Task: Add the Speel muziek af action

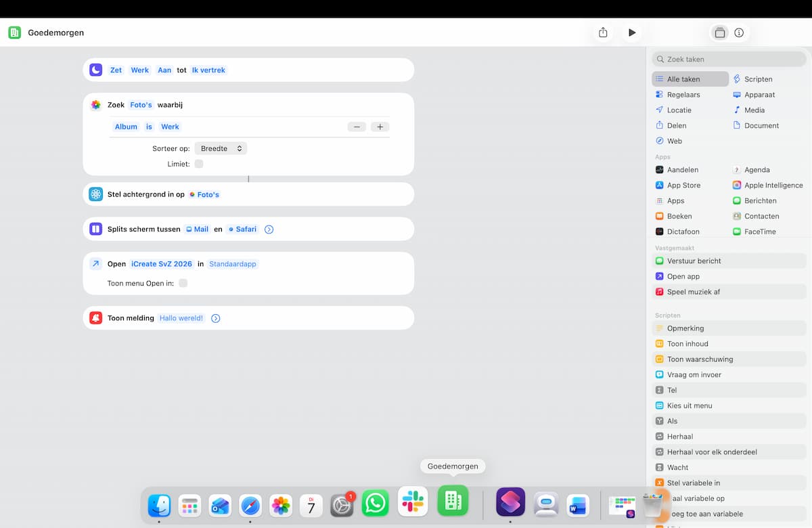Action: [x=729, y=292]
